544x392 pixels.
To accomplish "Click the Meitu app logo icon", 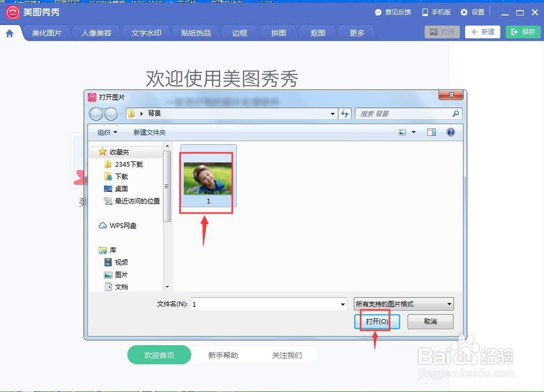I will click(13, 12).
